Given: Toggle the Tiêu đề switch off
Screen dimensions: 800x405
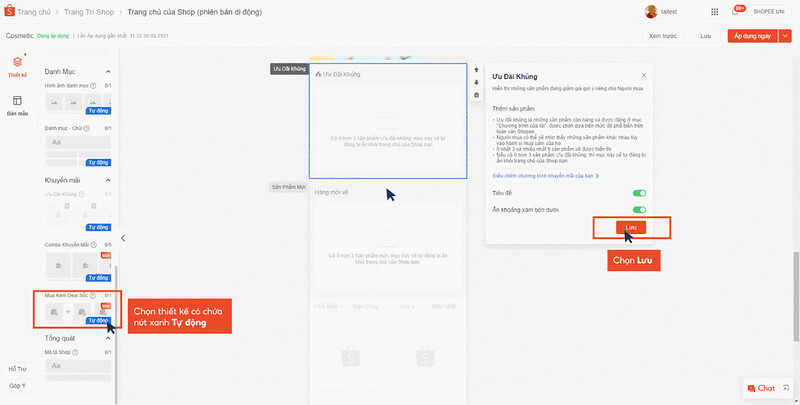Looking at the screenshot, I should tap(639, 193).
